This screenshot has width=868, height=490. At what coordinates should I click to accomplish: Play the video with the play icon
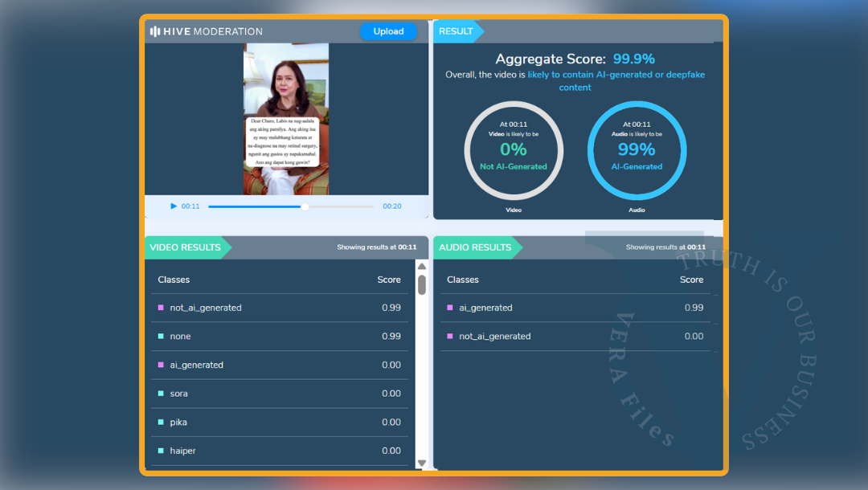coord(174,206)
